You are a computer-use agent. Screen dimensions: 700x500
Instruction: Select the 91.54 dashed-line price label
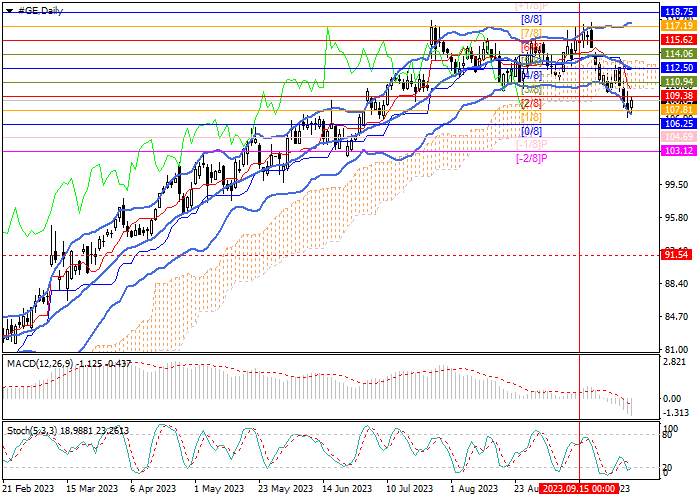678,255
